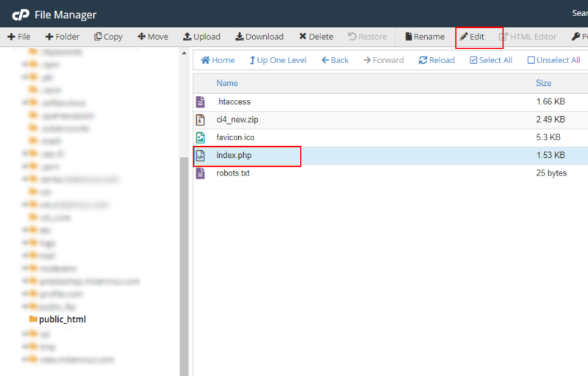588x376 pixels.
Task: Sort files by Size column header
Action: (x=543, y=84)
